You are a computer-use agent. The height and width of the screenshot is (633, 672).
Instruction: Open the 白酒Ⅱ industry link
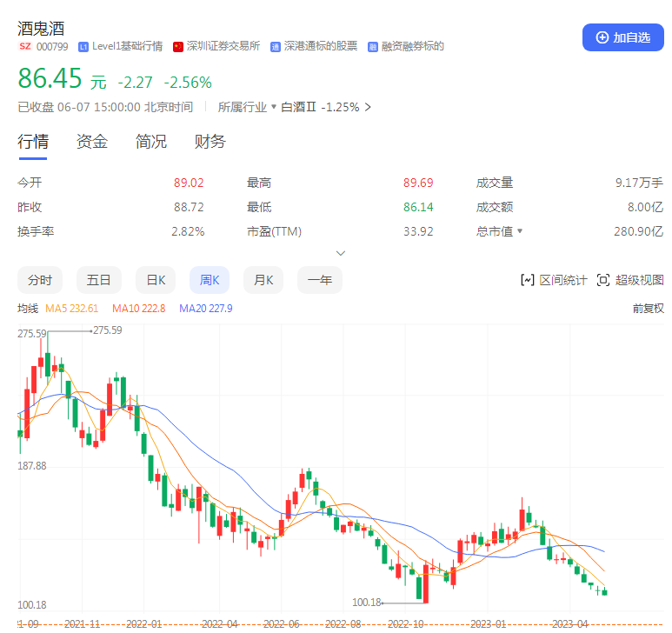299,107
